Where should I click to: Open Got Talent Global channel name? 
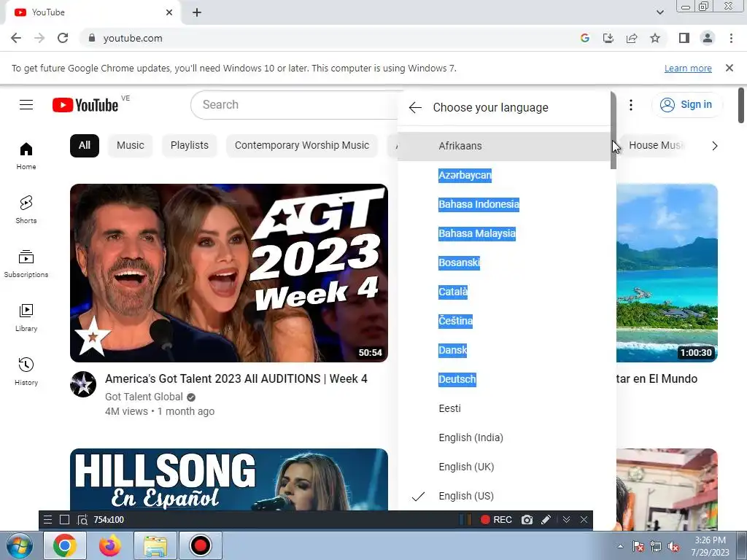coord(144,397)
